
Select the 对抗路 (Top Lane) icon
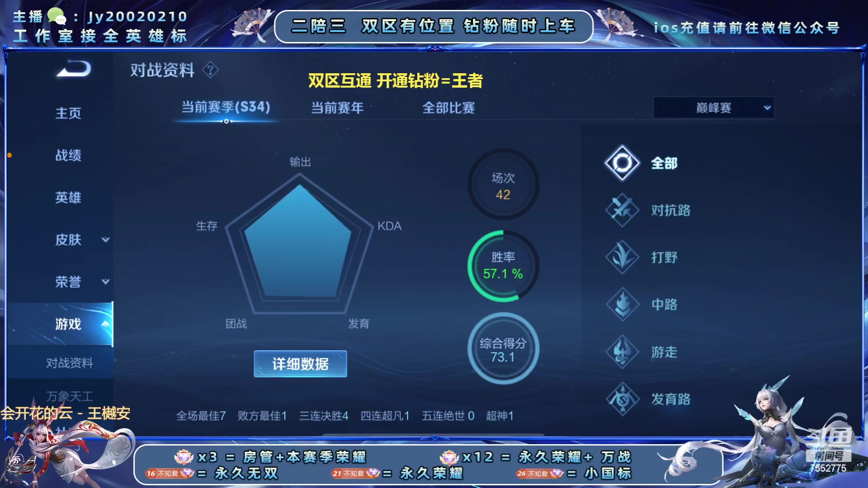623,210
